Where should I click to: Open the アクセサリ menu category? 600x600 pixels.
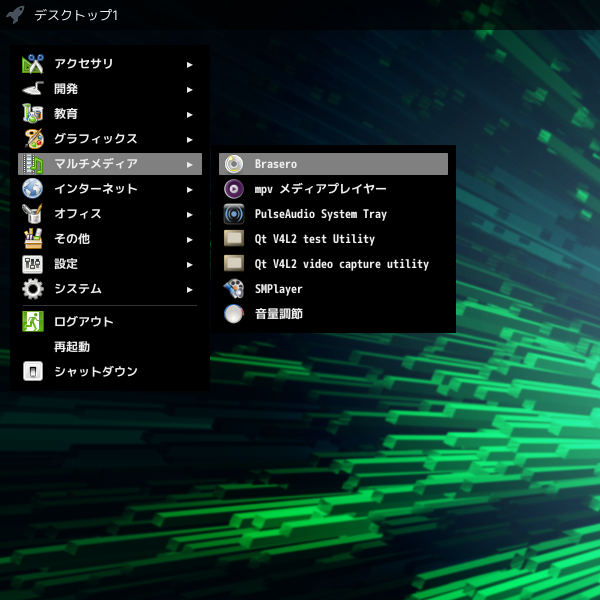[x=110, y=64]
